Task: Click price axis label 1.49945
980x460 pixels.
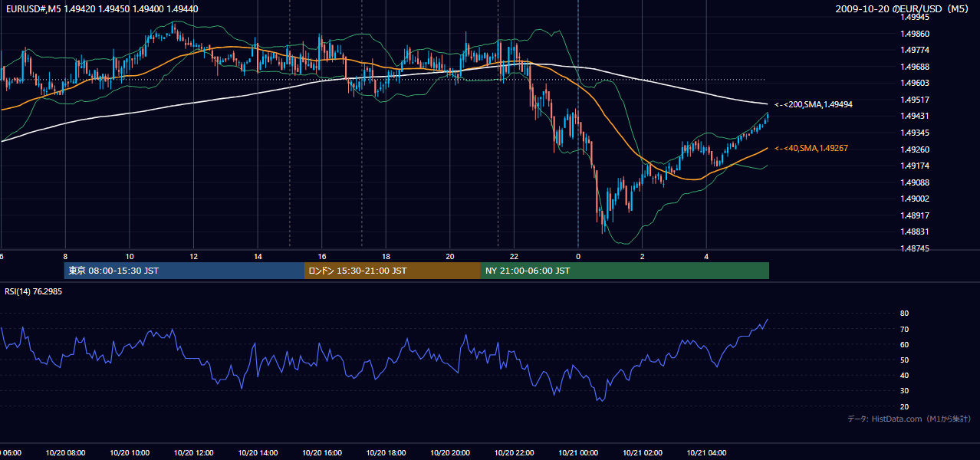Action: [x=916, y=18]
